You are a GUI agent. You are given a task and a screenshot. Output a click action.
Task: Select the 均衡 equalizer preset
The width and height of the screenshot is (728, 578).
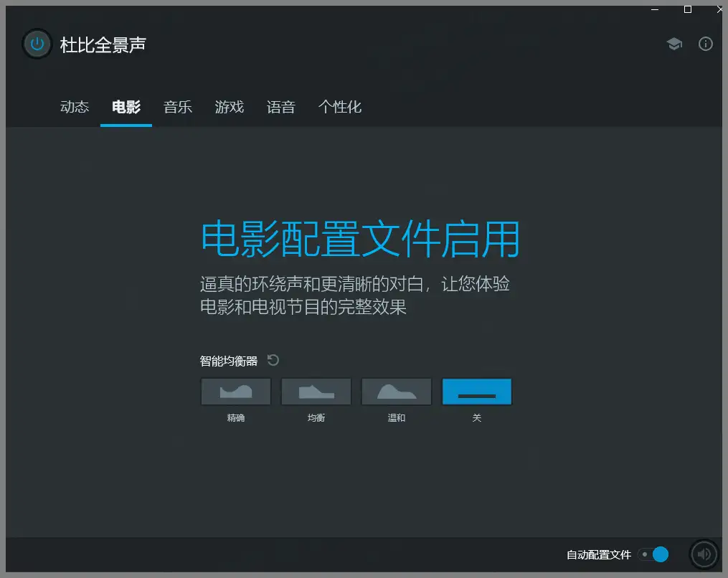pyautogui.click(x=316, y=392)
